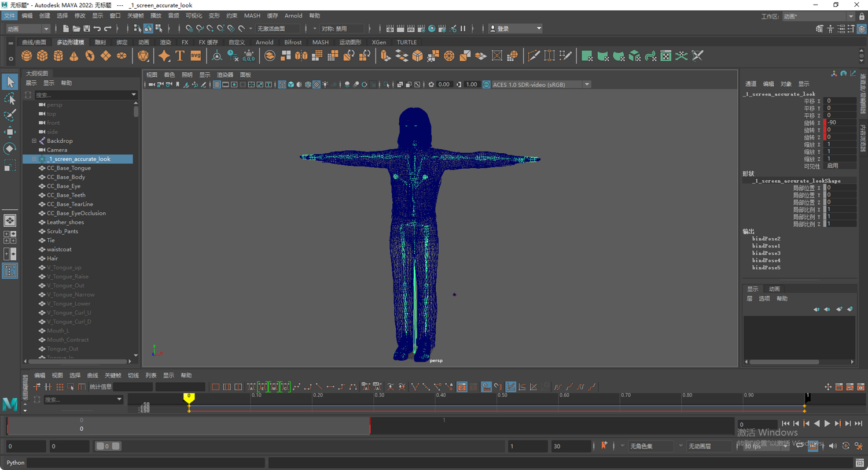The image size is (868, 470).
Task: Click the undo arrow icon
Action: [97, 28]
